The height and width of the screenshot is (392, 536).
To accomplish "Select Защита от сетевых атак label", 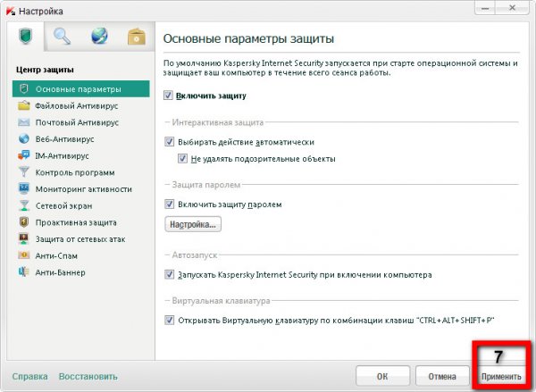I will [x=80, y=239].
